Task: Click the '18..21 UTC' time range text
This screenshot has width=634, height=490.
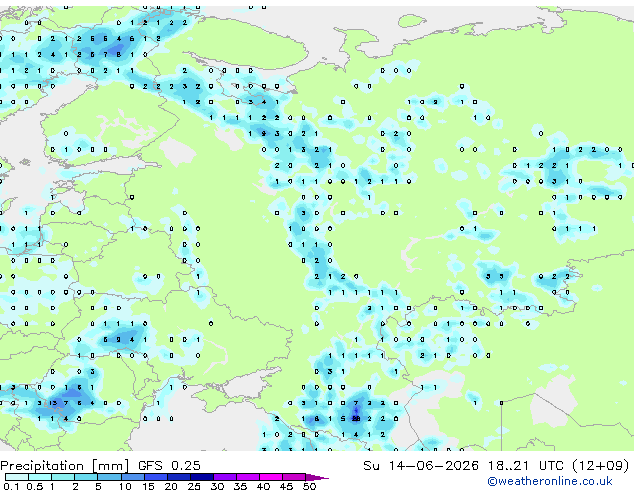Action: [x=525, y=465]
